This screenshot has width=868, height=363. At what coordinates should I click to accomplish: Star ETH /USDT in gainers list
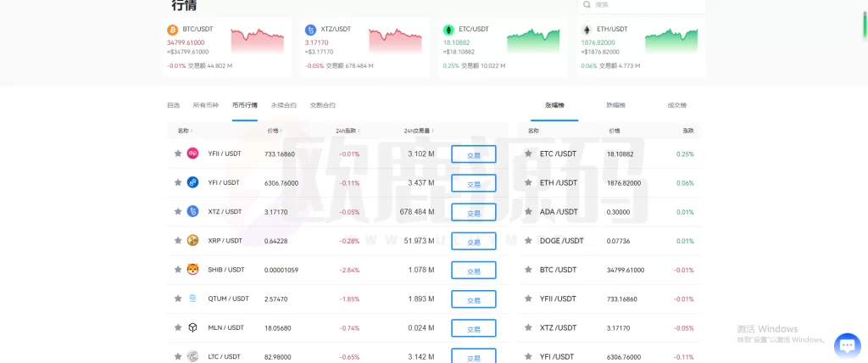(x=528, y=182)
